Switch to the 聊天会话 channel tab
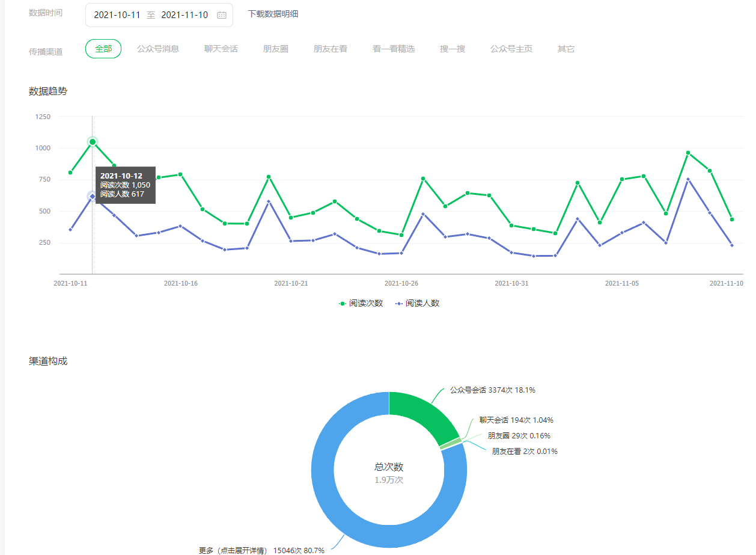Screen dimensions: 756x555 (x=221, y=49)
